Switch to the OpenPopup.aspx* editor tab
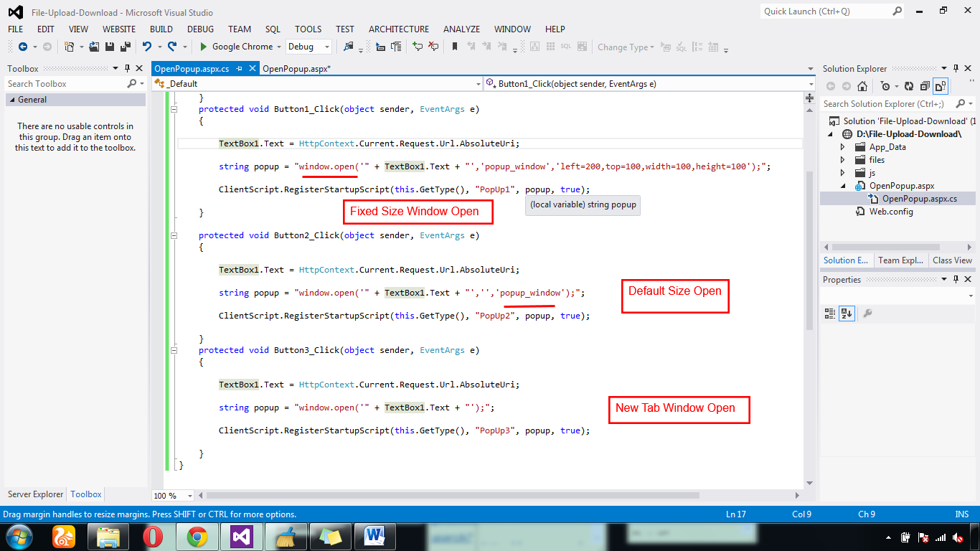This screenshot has height=551, width=980. point(296,69)
